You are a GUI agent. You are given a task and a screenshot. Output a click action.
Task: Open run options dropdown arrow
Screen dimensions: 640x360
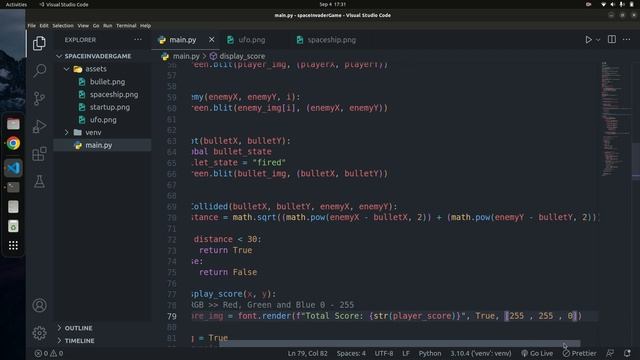click(x=598, y=40)
